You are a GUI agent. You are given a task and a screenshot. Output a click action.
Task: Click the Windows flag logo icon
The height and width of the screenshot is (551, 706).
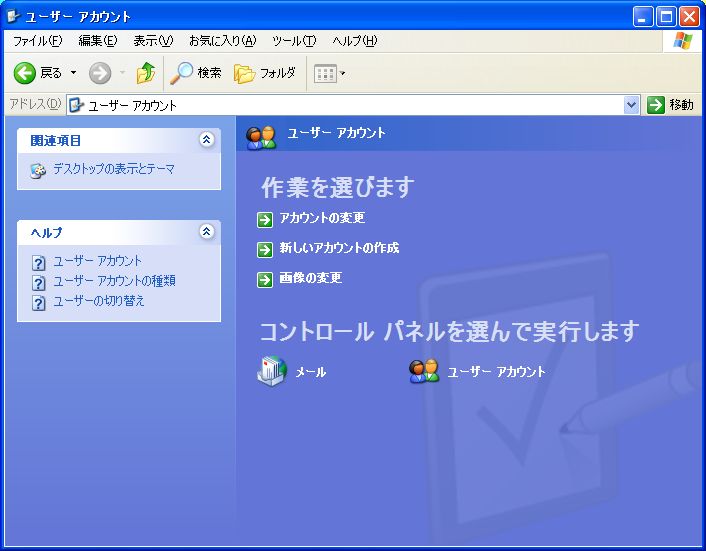tap(683, 41)
